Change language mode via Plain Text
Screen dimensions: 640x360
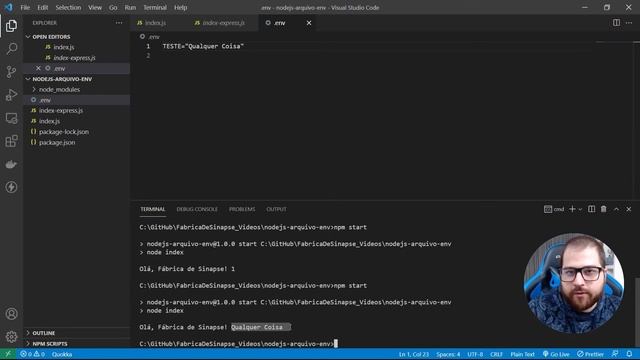coord(522,354)
